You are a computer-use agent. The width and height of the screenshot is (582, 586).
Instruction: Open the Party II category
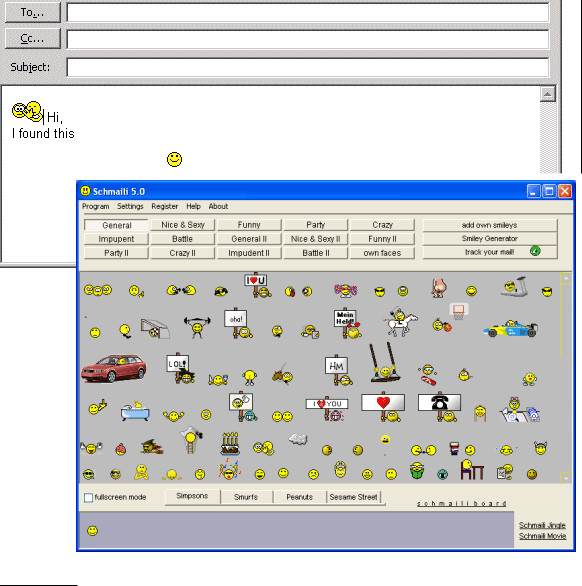coord(116,253)
